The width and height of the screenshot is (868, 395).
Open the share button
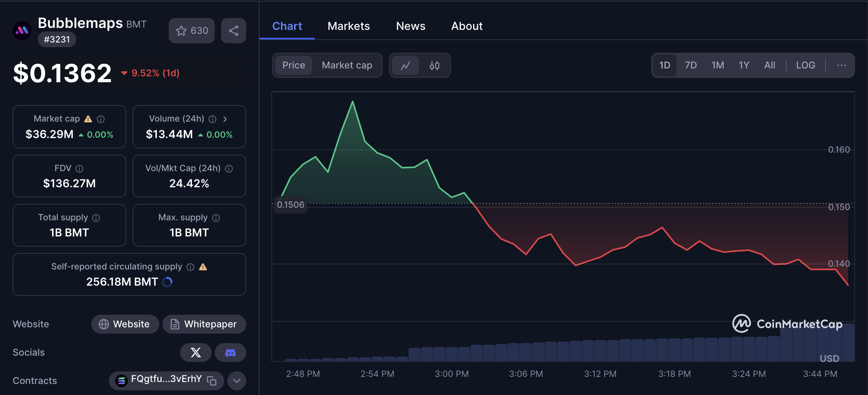tap(234, 31)
